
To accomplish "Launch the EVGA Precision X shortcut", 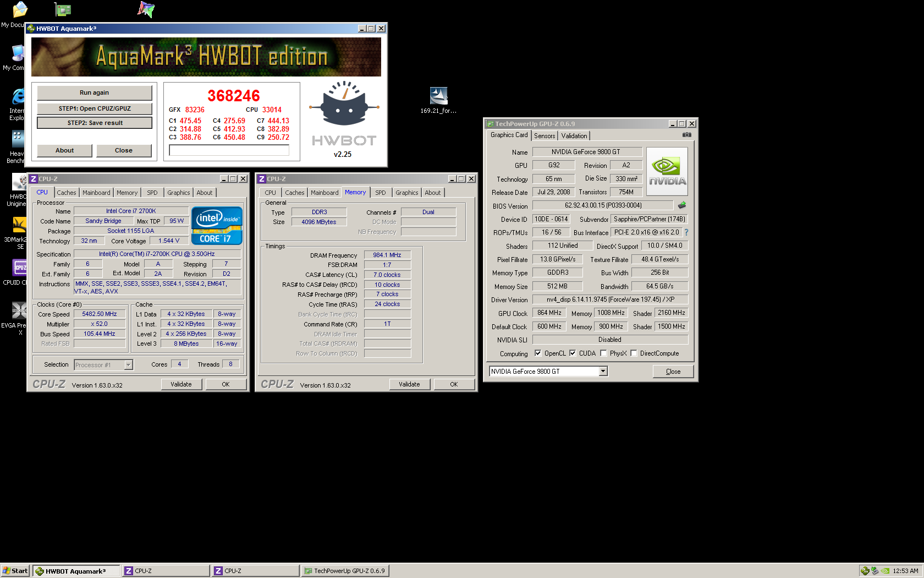I will tap(19, 310).
